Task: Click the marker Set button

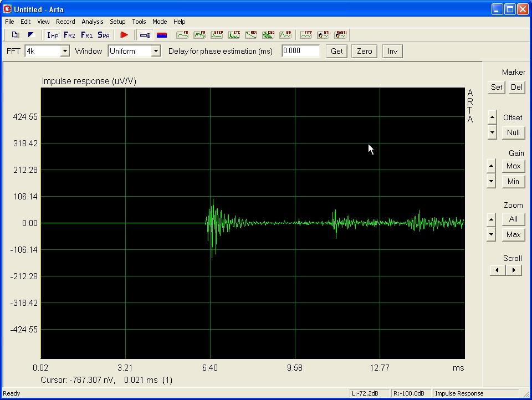Action: point(497,87)
